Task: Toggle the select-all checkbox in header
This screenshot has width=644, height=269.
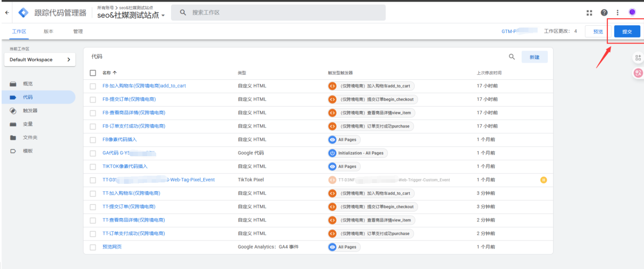Action: tap(93, 73)
